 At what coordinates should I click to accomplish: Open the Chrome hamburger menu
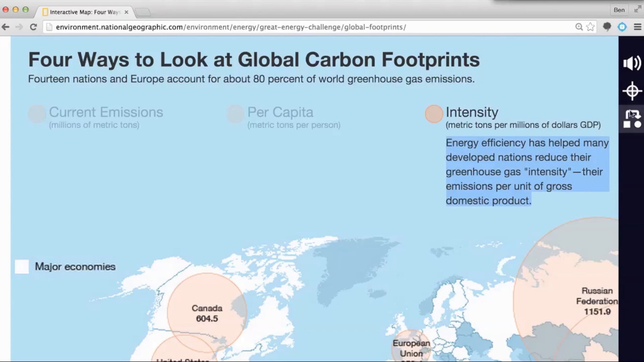tap(638, 27)
